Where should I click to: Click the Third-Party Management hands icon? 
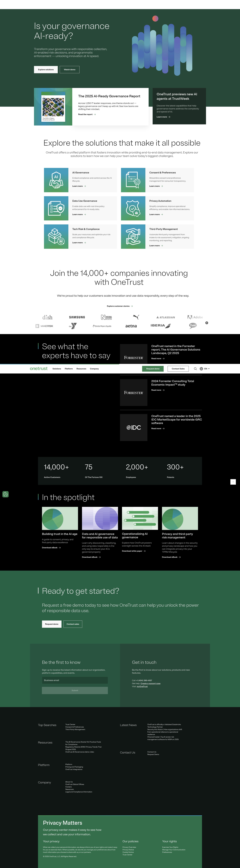coord(133,237)
